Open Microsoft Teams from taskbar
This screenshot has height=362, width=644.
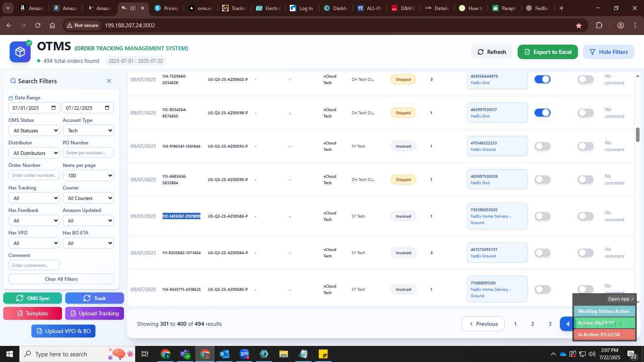tap(185, 354)
